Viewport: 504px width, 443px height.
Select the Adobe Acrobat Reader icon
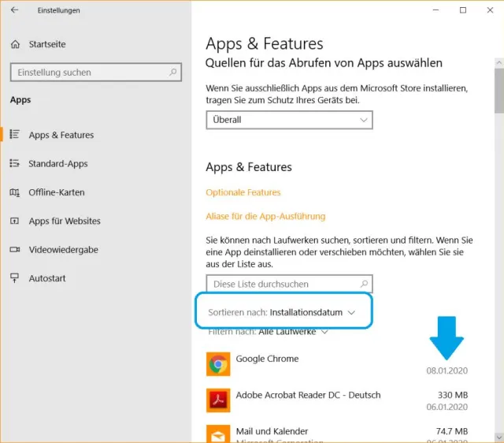click(x=218, y=400)
